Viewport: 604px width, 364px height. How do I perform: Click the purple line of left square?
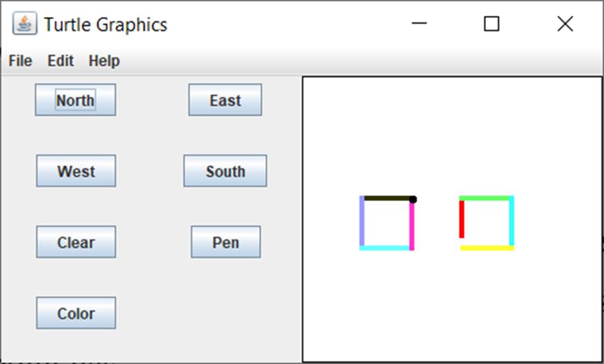click(362, 223)
